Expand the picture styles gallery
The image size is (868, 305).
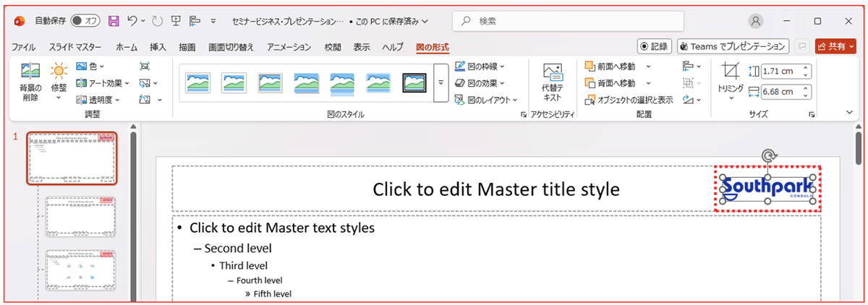point(441,83)
